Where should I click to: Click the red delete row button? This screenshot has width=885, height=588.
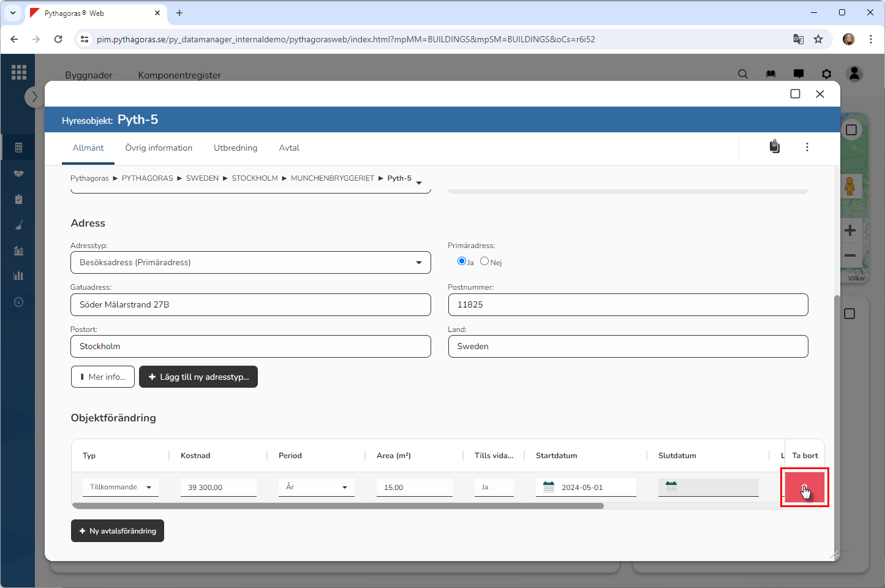tap(804, 488)
